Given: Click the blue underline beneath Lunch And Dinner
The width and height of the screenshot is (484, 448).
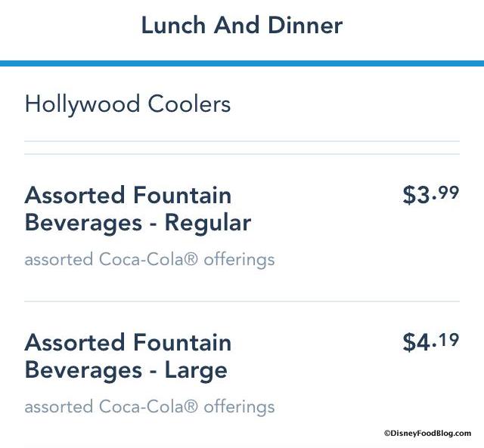Looking at the screenshot, I should click(242, 63).
